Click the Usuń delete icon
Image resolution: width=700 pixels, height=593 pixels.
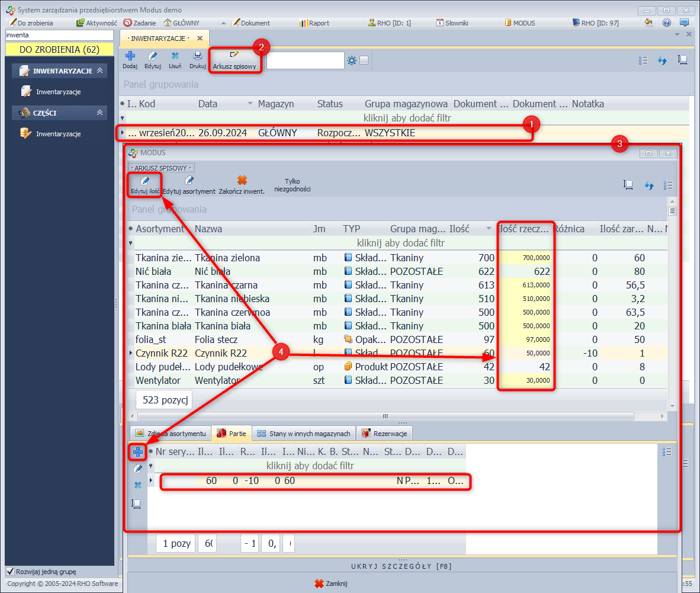point(175,56)
